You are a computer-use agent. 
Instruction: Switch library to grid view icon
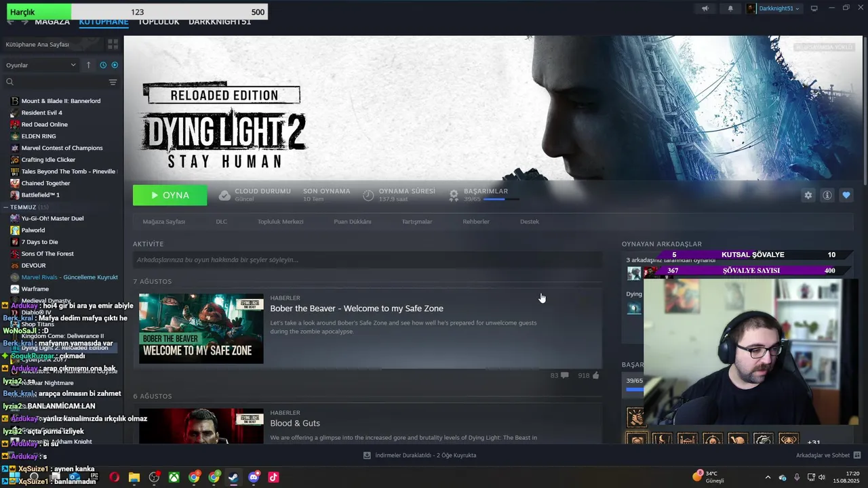click(113, 44)
